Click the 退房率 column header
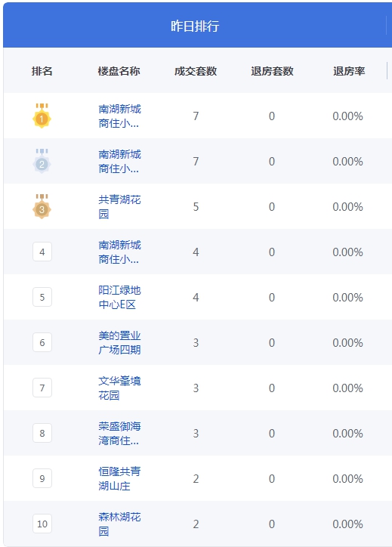The width and height of the screenshot is (392, 547). [x=349, y=71]
